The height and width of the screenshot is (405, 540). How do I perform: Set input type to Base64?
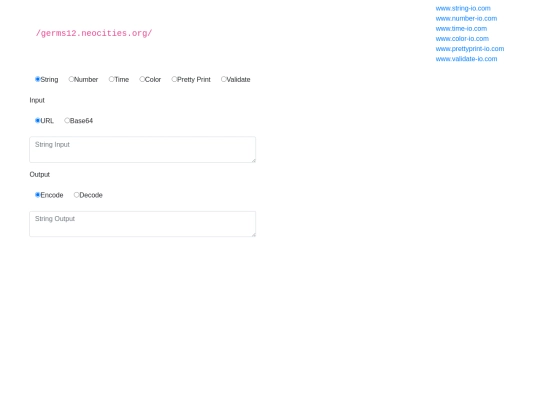(x=67, y=121)
